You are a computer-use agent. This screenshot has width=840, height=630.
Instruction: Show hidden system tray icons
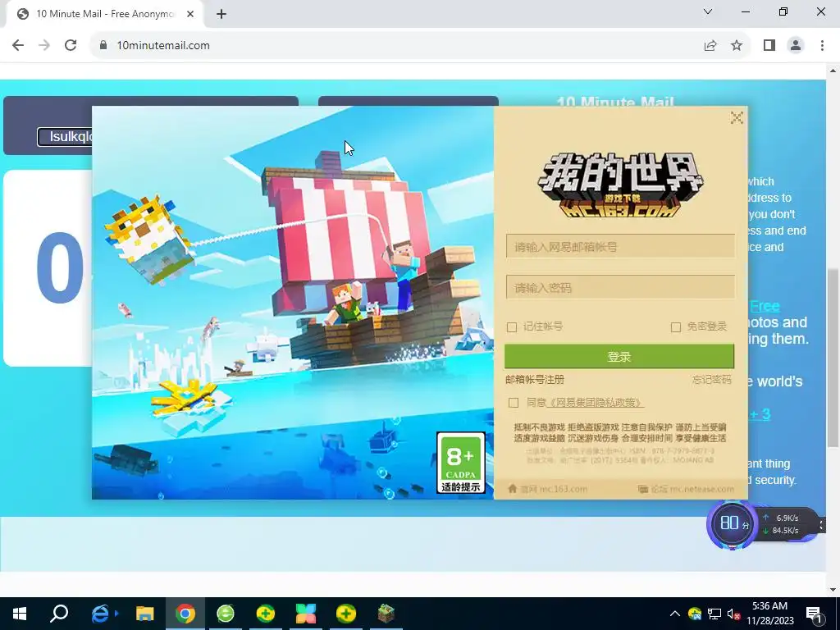coord(675,614)
